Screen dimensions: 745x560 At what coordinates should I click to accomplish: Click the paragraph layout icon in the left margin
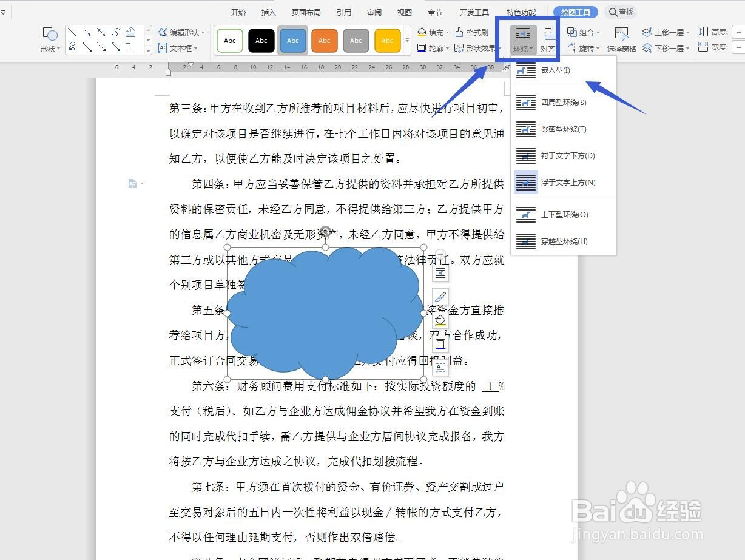[132, 183]
